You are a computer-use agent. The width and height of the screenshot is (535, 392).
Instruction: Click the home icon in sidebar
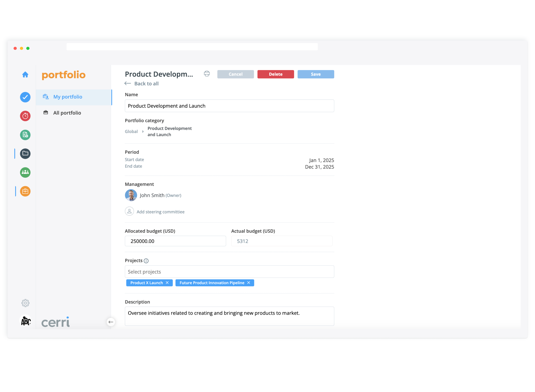pyautogui.click(x=25, y=75)
